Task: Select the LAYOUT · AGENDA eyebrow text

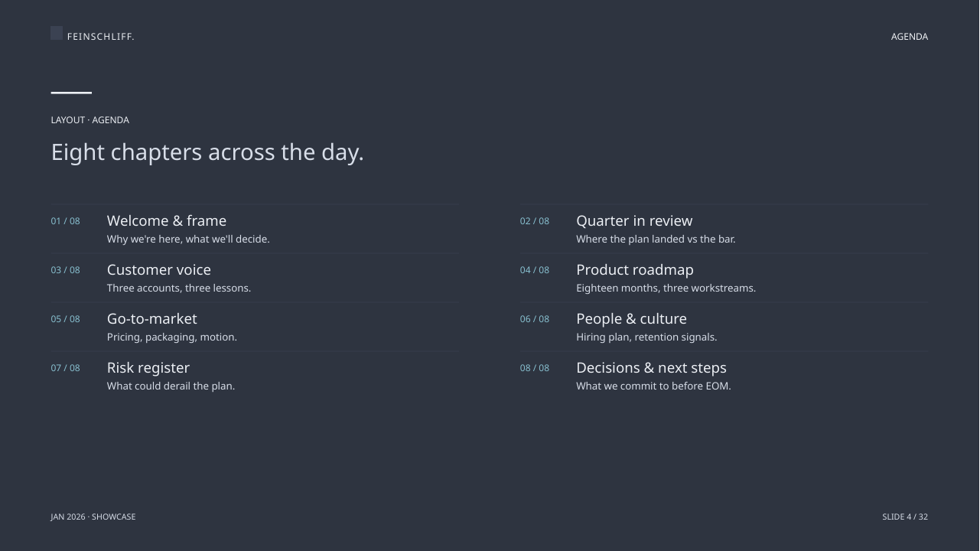Action: coord(90,120)
